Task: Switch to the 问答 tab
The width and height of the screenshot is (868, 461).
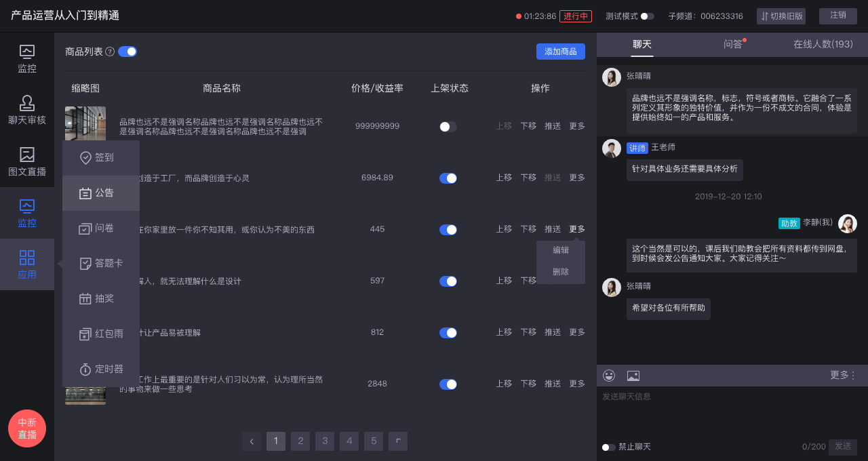Action: (x=733, y=45)
